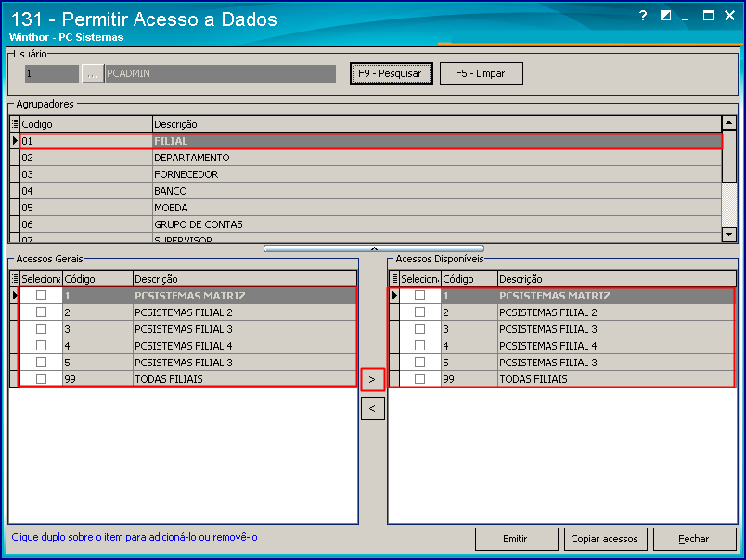
Task: Click Agrupadores Descrição column header
Action: (437, 124)
